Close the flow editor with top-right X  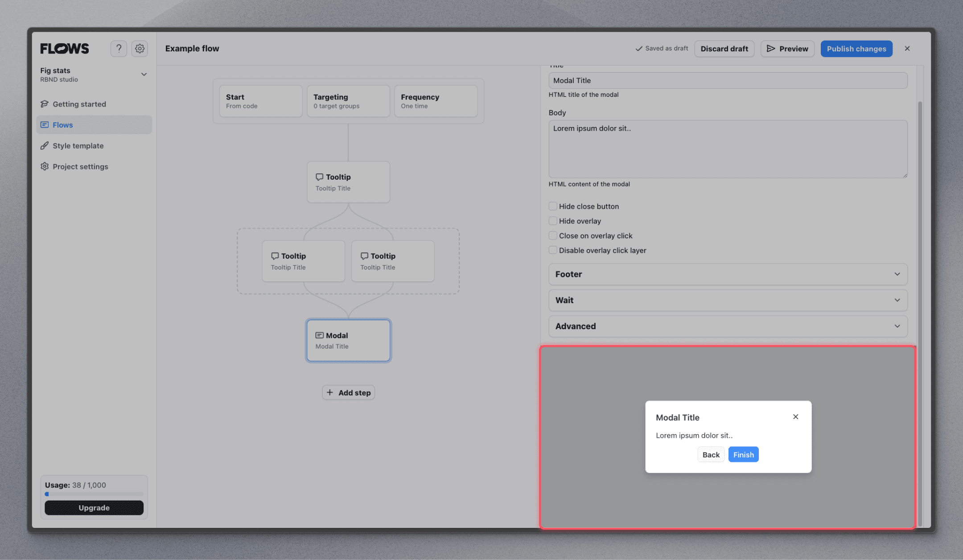907,49
